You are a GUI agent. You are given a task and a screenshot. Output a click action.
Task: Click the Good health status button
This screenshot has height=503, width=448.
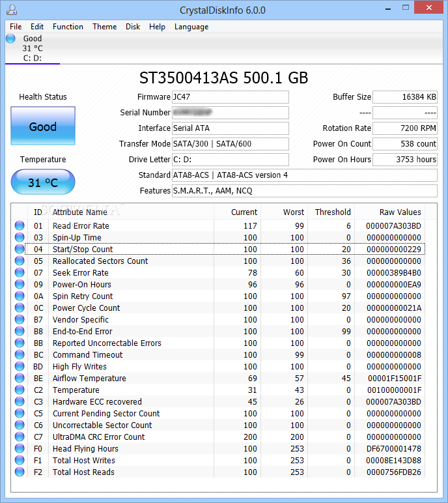tap(43, 126)
